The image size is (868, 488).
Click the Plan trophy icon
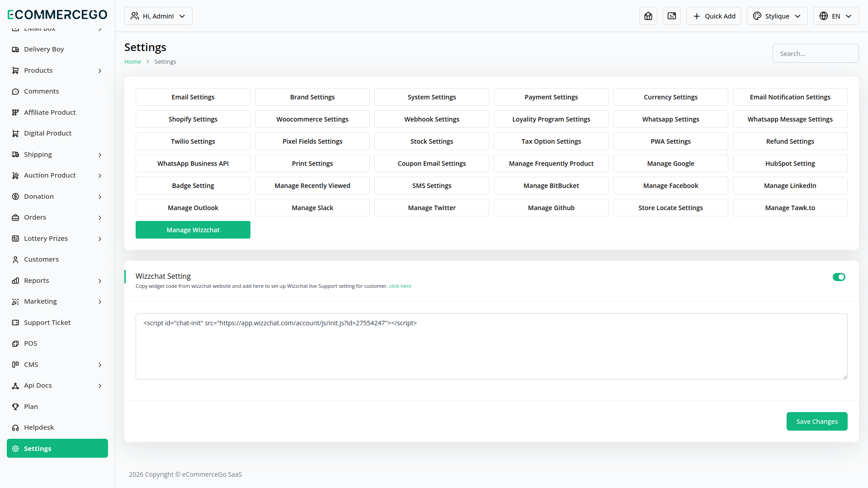[15, 407]
